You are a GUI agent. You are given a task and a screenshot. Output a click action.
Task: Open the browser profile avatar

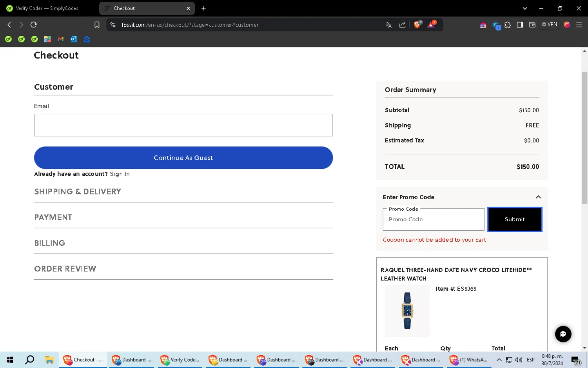point(567,25)
